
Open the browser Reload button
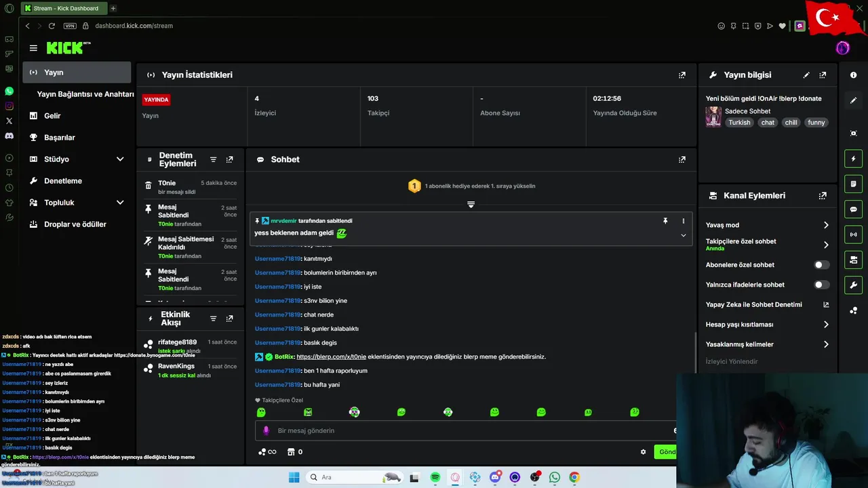tap(52, 26)
